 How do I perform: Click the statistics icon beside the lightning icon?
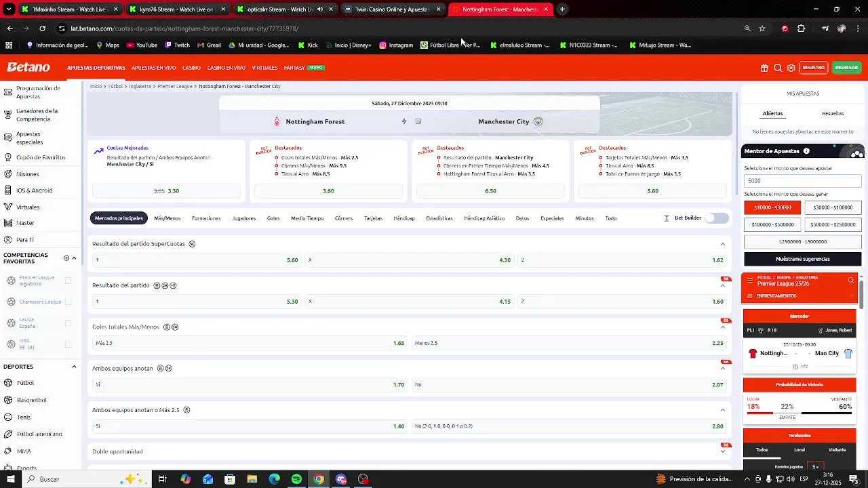click(418, 121)
